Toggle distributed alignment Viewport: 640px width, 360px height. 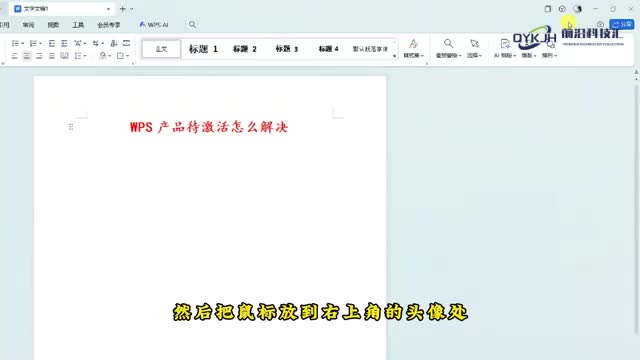(64, 56)
